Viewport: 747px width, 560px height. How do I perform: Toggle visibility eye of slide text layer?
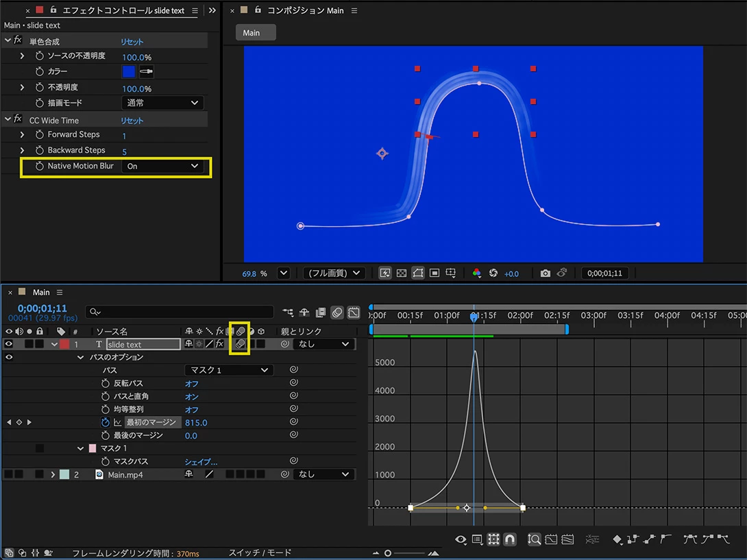(x=9, y=344)
